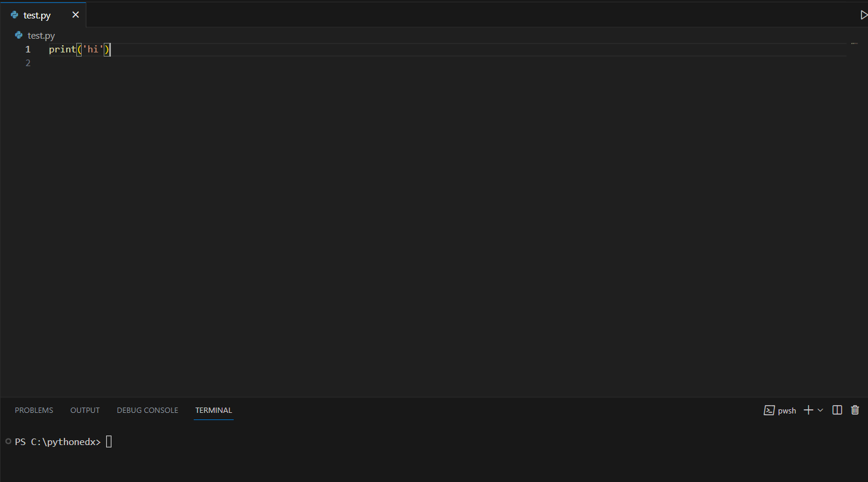The height and width of the screenshot is (482, 868).
Task: Click the Python icon in the breadcrumb
Action: pyautogui.click(x=19, y=35)
